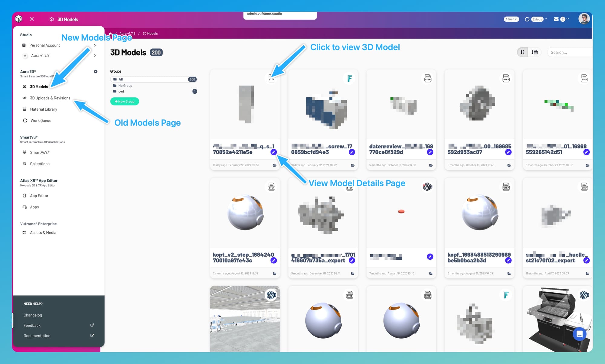Viewport: 605px width, 364px height.
Task: Edit the 559265142d51 model details
Action: (x=587, y=152)
